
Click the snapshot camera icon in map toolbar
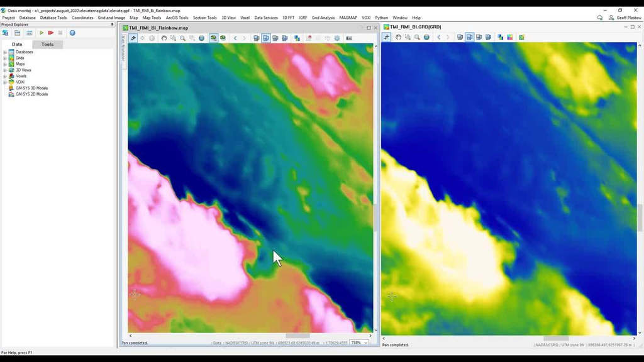pos(349,38)
